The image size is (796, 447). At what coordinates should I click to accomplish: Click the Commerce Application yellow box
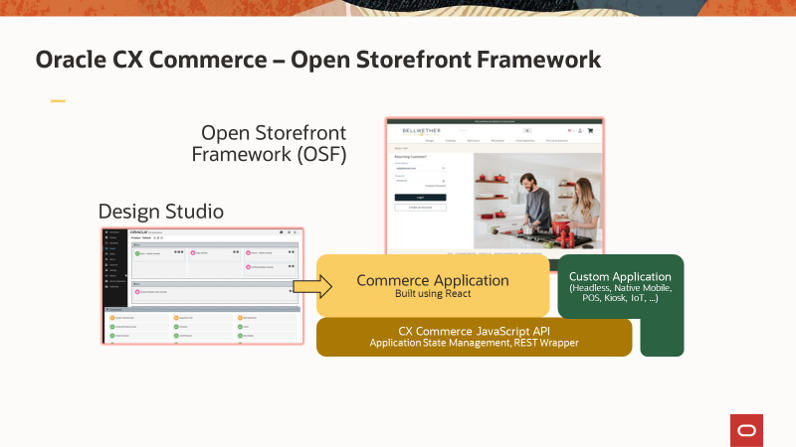click(x=433, y=286)
